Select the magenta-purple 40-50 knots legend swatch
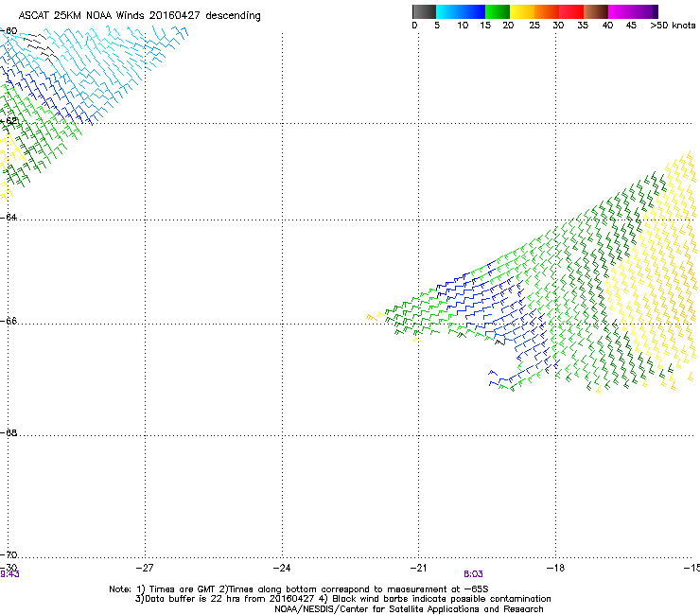 pyautogui.click(x=633, y=11)
